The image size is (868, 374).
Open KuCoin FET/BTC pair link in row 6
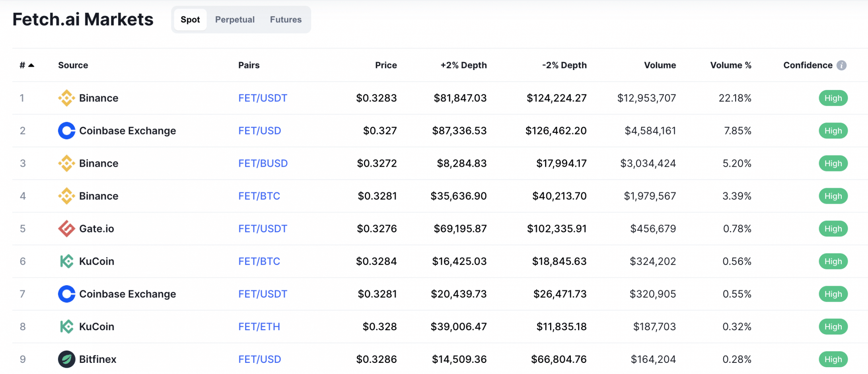[259, 261]
